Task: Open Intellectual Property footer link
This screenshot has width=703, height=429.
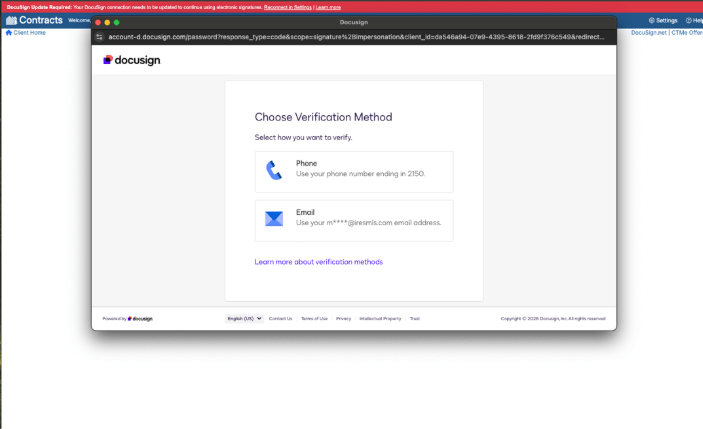Action: (380, 318)
